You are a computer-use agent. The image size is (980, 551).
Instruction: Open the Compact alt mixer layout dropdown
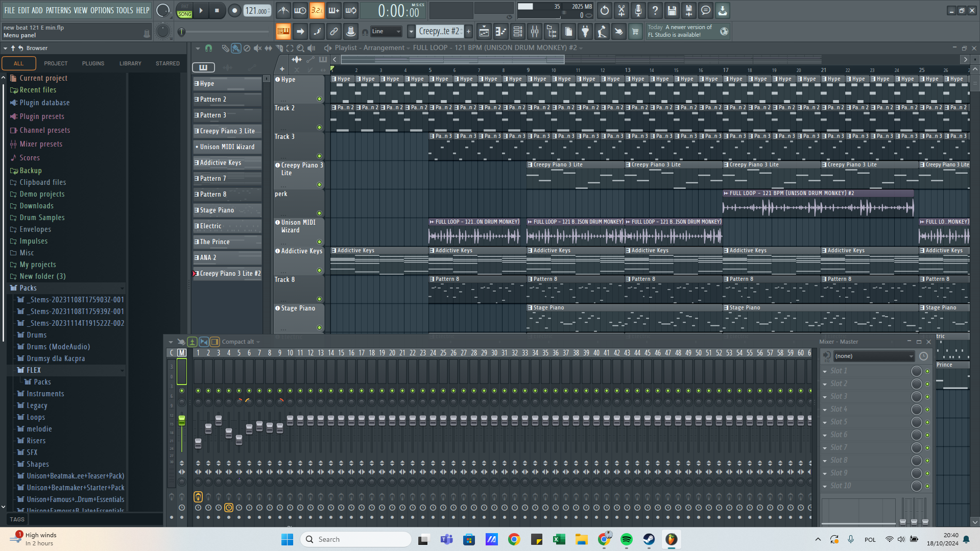(241, 342)
